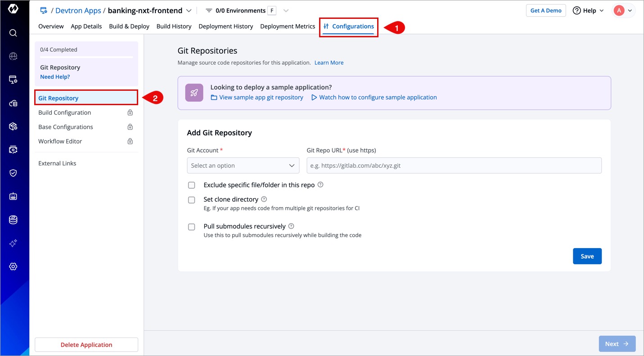The width and height of the screenshot is (644, 356).
Task: Click the security shield sidebar icon
Action: pyautogui.click(x=13, y=173)
